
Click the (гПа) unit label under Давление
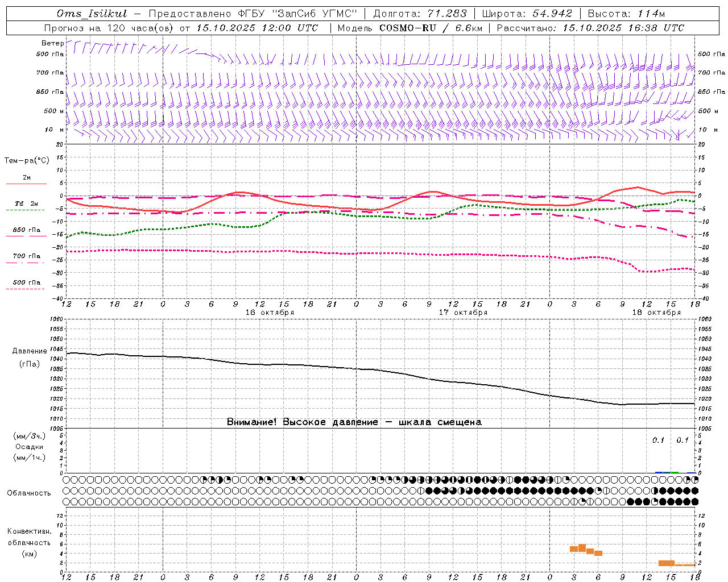point(30,364)
